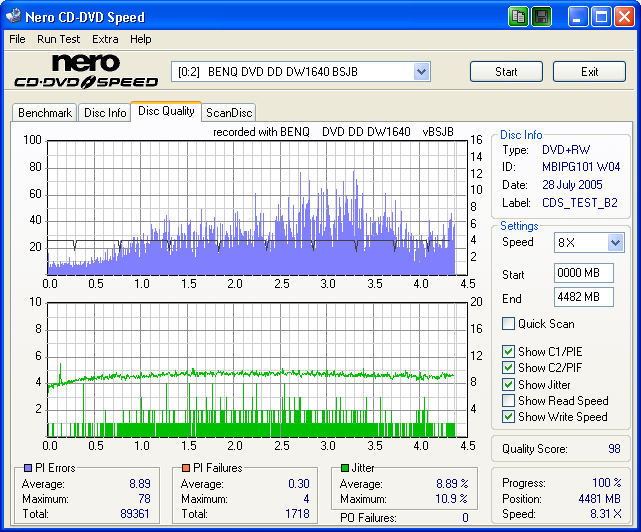Minimize the Nero CD-DVD Speed window
Viewport: 641px width, 532px height.
[579, 17]
